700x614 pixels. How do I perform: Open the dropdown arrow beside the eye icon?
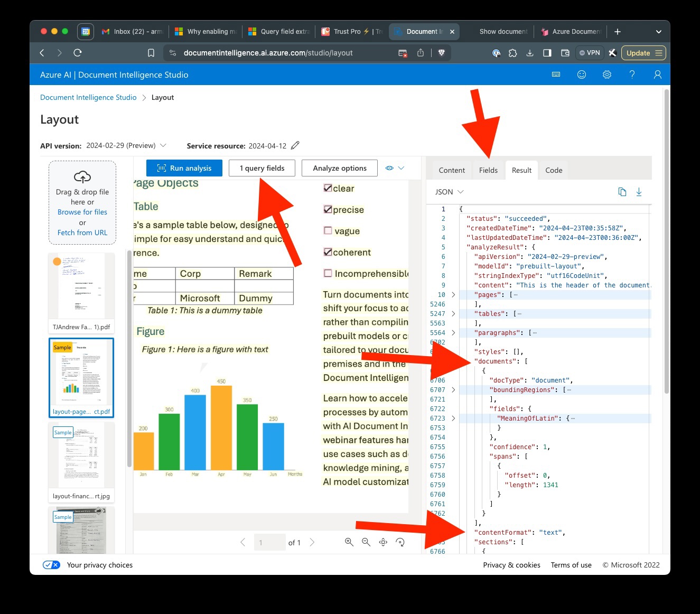click(x=401, y=168)
